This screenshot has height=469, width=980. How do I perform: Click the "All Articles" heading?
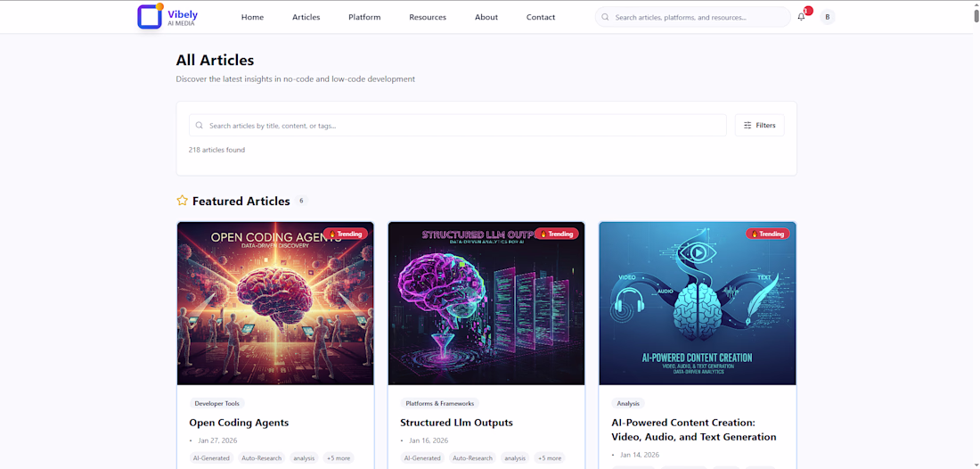coord(215,60)
